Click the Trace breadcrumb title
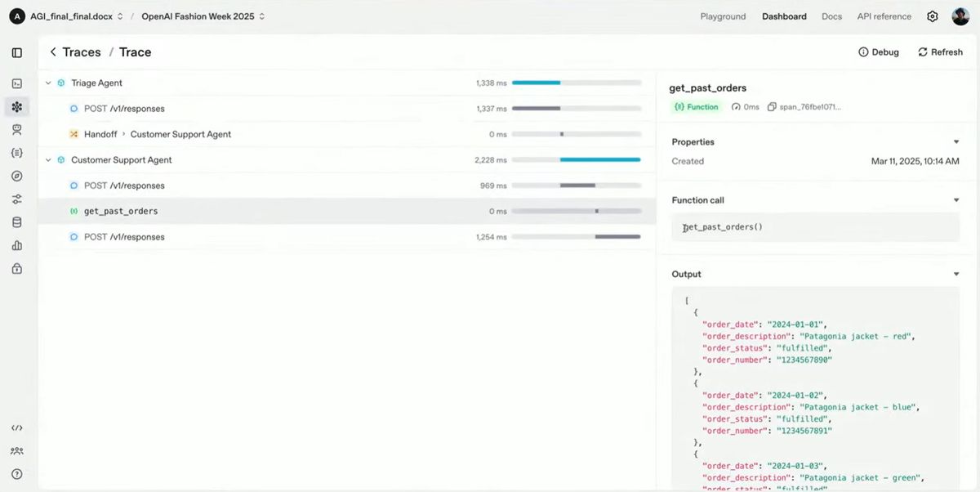This screenshot has width=980, height=492. coord(135,52)
